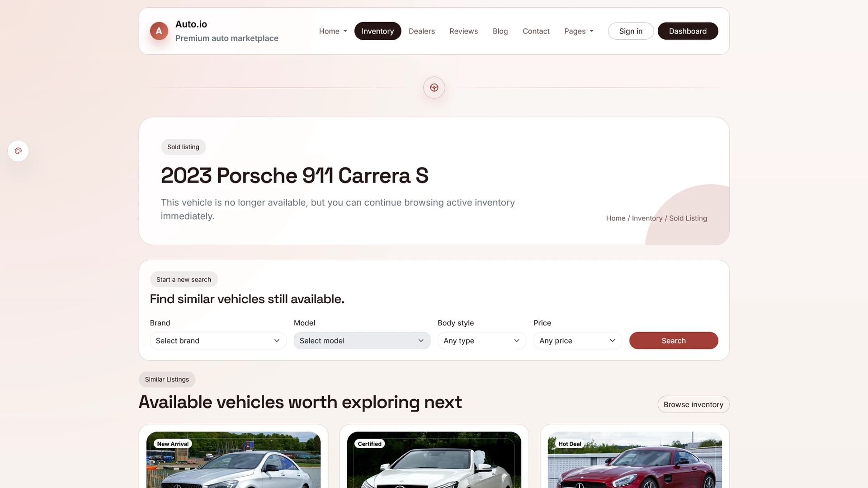Go to the Inventory nav item
The image size is (868, 488).
[377, 31]
